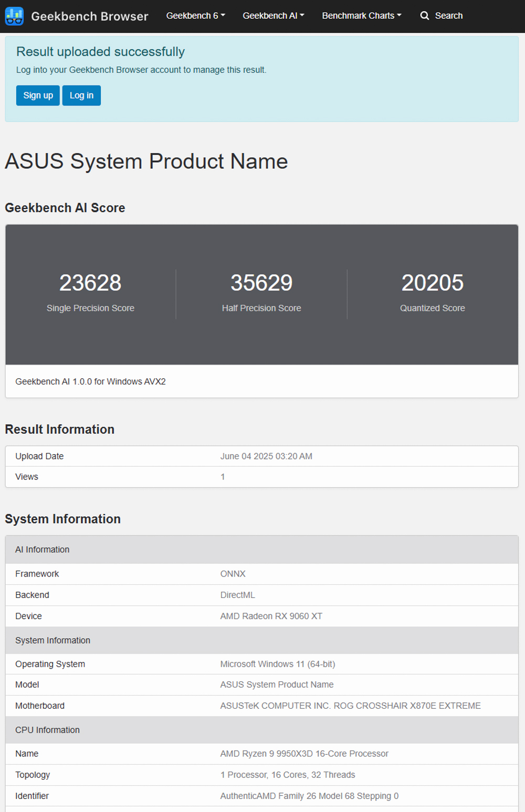Click the AI Information section header

pos(262,550)
